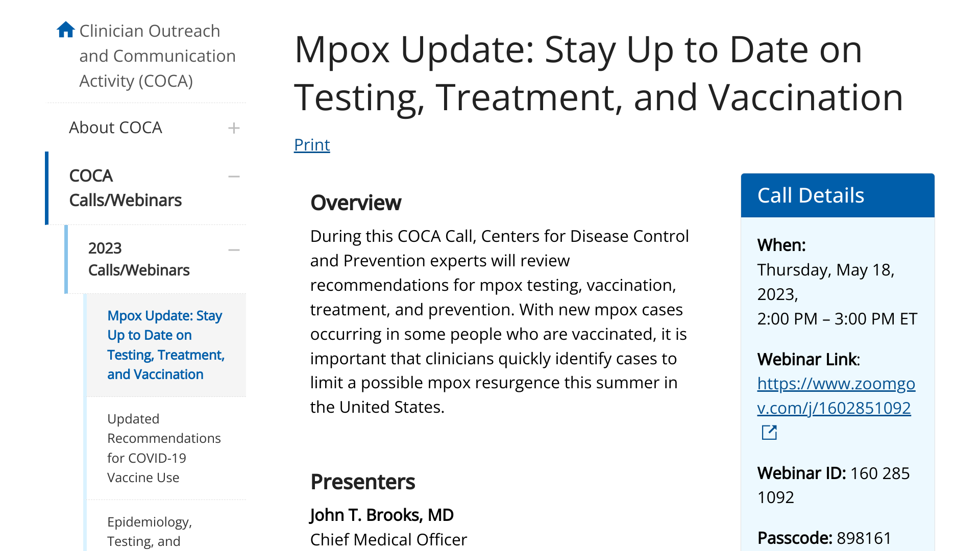Click the home icon beside Clinician Outreach
The height and width of the screenshot is (551, 980).
click(66, 30)
